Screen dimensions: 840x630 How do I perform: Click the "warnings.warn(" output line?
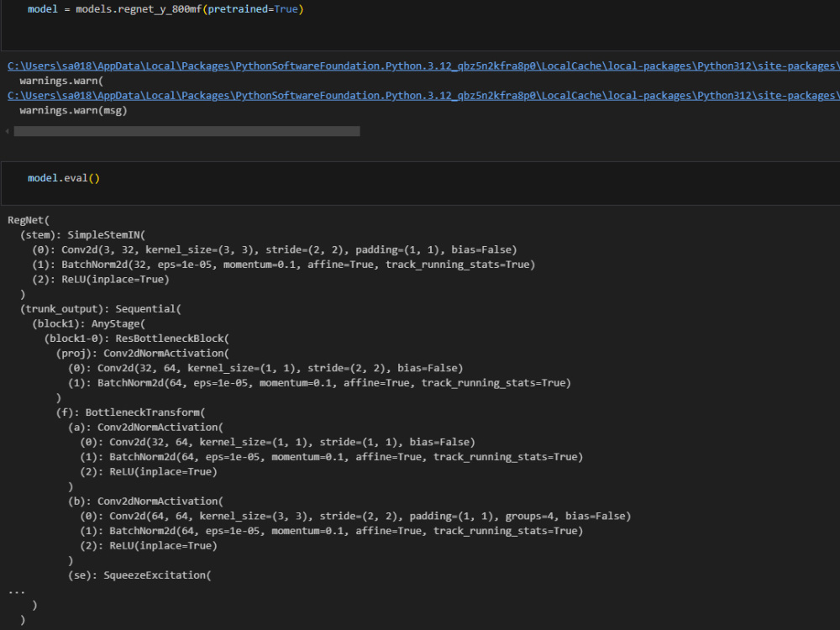[x=61, y=81]
